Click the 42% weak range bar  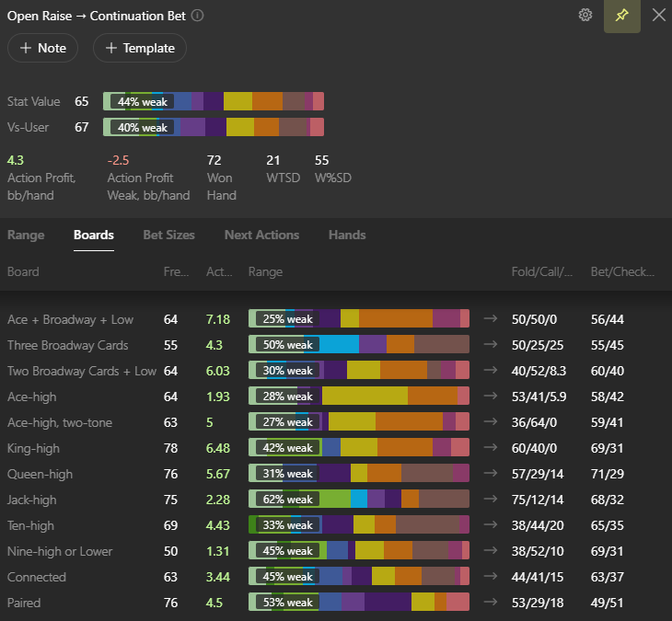[359, 447]
